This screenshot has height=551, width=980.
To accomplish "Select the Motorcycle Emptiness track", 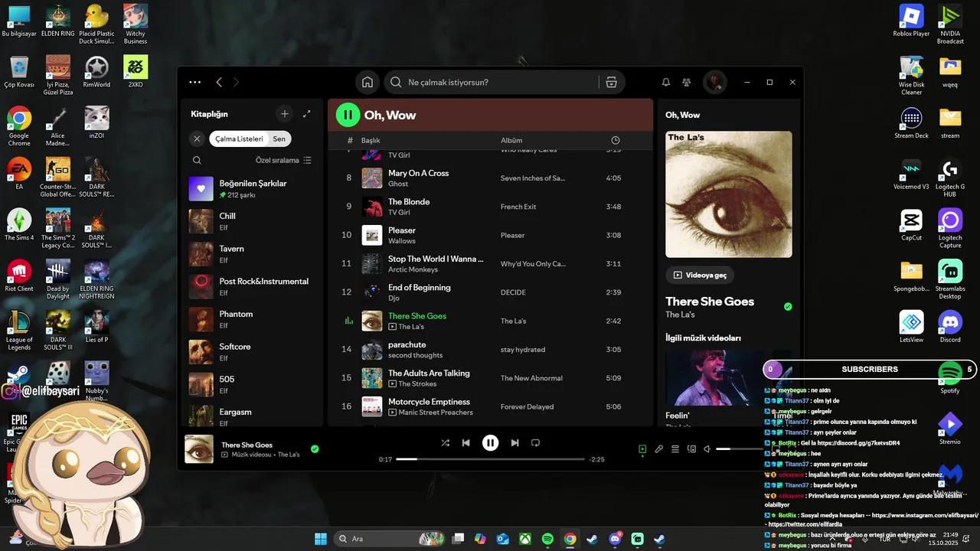I will click(490, 406).
